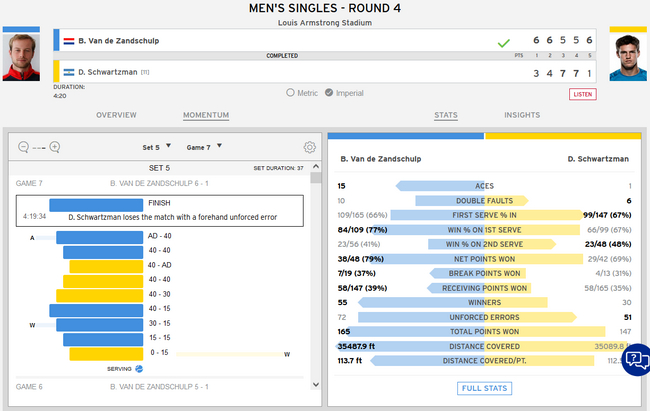The width and height of the screenshot is (650, 411).
Task: Click the tennis ball serving indicator
Action: [139, 369]
